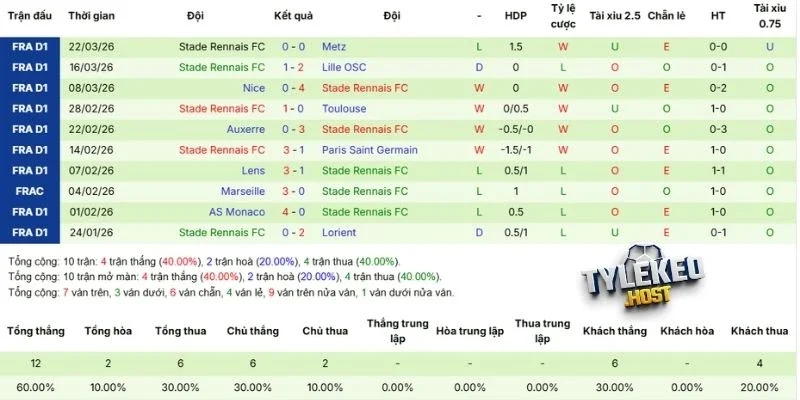This screenshot has height=400, width=800.
Task: Sort by the Thời gian column header
Action: coord(93,17)
